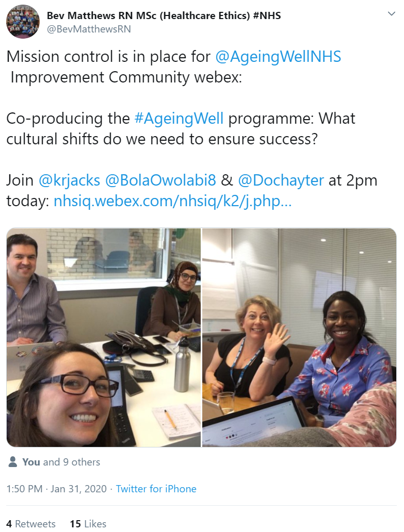404x532 pixels.
Task: Open the @krjacks profile mention
Action: [69, 180]
